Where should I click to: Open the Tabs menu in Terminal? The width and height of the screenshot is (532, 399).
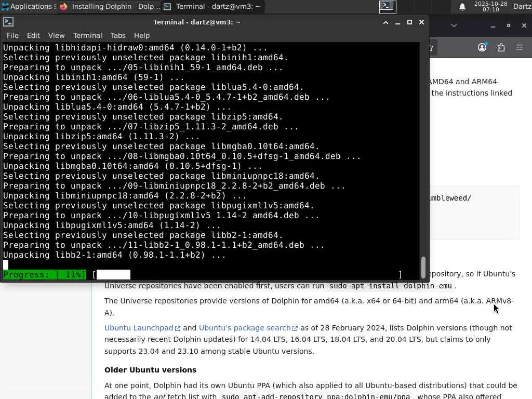click(118, 35)
